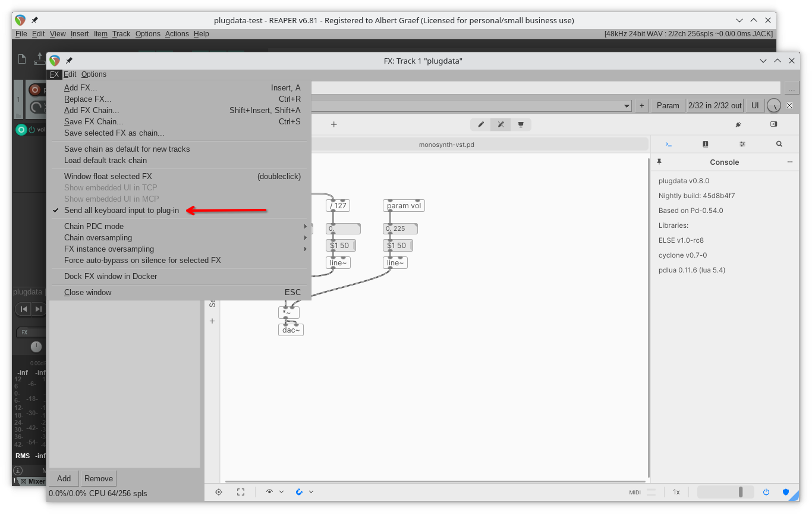Screen dimensions: 812x514
Task: Click the center-view target icon in footer
Action: click(219, 492)
